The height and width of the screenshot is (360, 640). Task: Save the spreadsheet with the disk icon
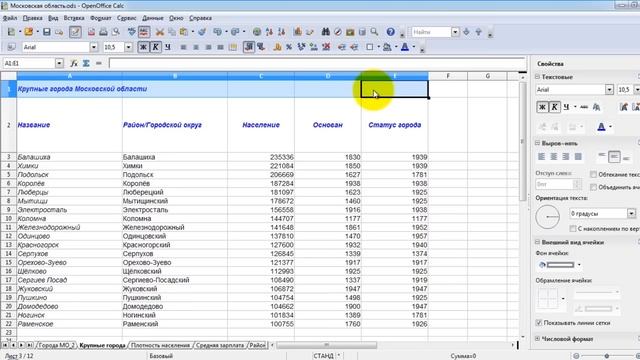tap(47, 32)
